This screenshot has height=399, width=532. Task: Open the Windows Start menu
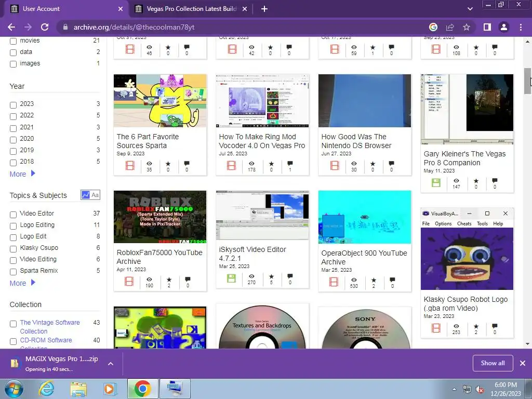[x=14, y=389]
